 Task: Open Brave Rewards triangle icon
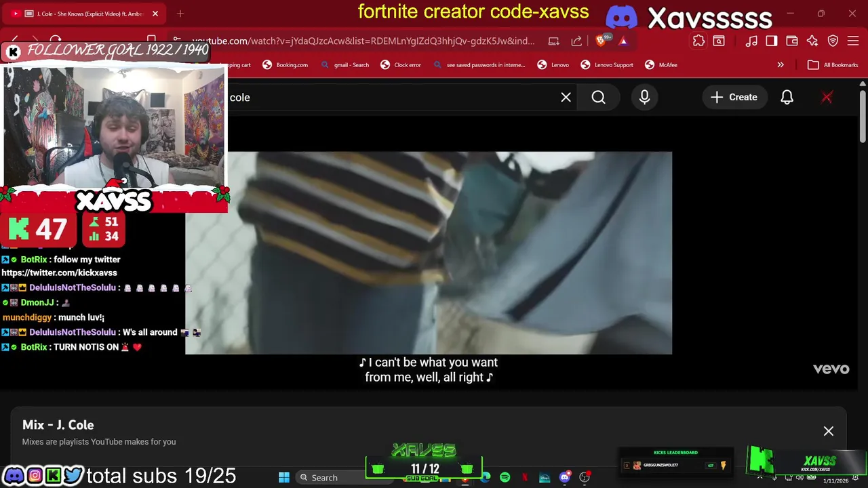click(623, 41)
